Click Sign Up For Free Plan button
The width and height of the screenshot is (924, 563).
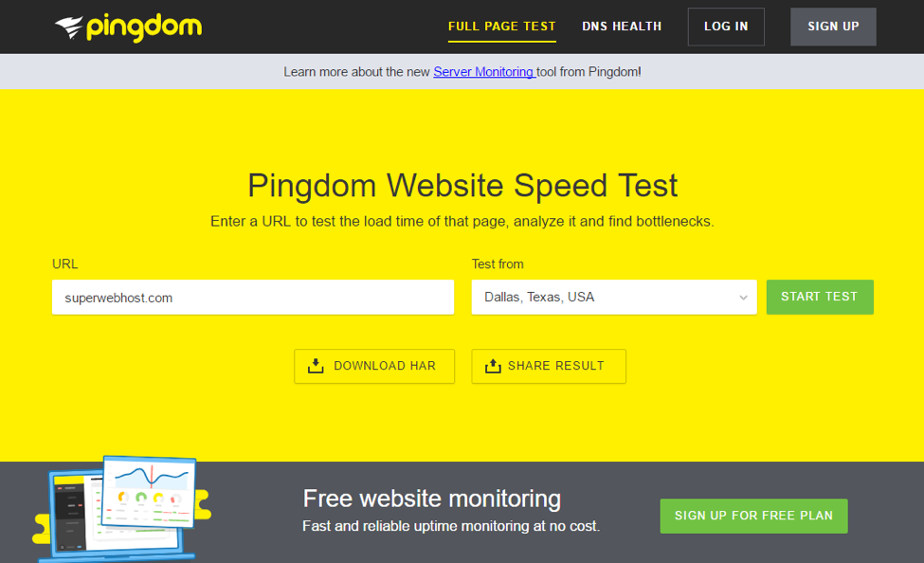753,516
